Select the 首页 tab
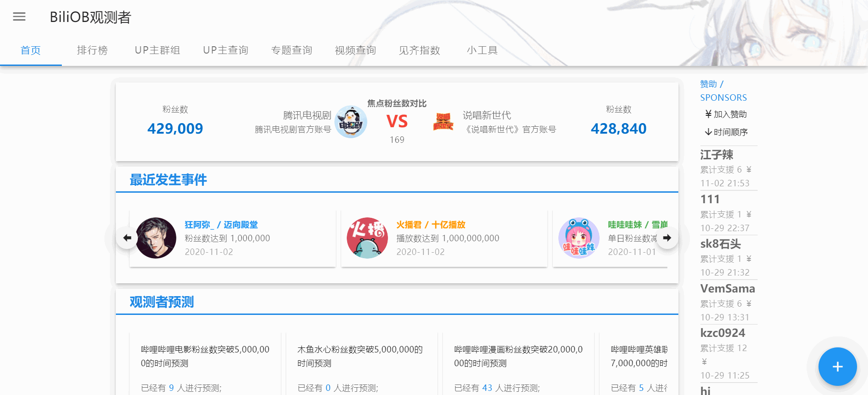 [31, 50]
